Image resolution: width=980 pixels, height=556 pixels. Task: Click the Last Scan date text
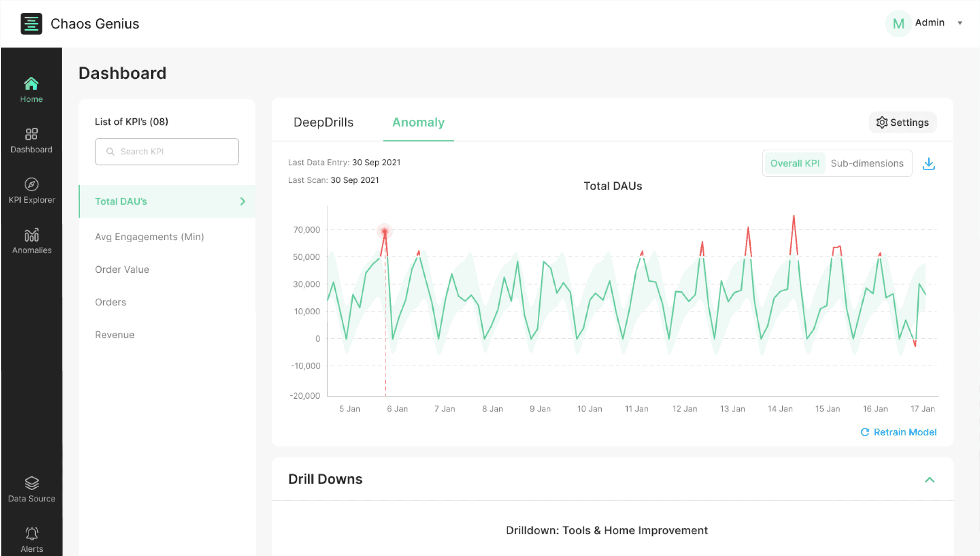tap(355, 180)
